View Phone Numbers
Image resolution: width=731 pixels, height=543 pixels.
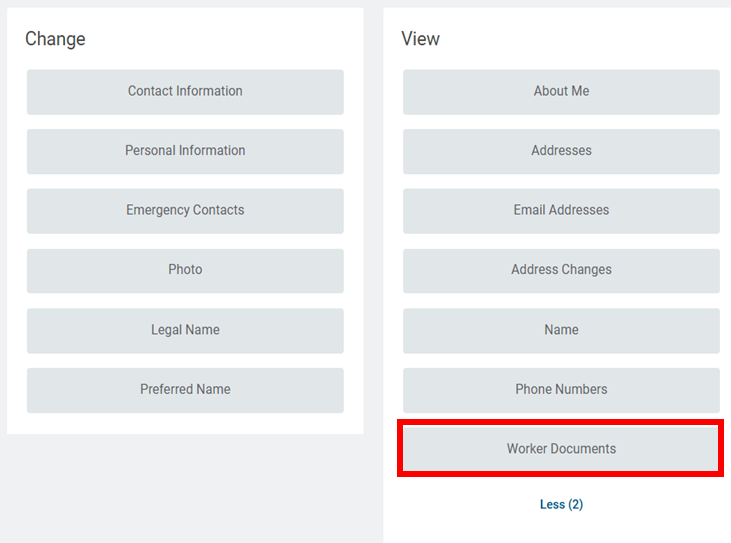[x=561, y=389]
